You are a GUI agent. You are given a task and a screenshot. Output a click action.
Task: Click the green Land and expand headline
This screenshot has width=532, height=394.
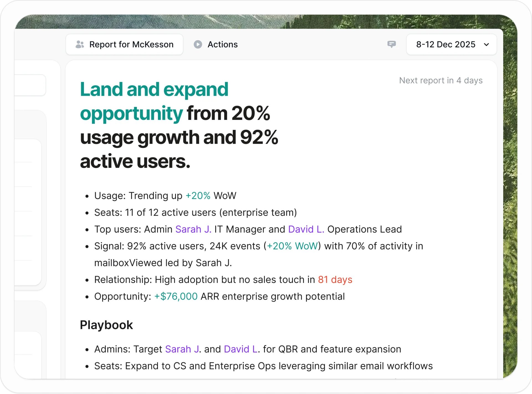(x=154, y=90)
